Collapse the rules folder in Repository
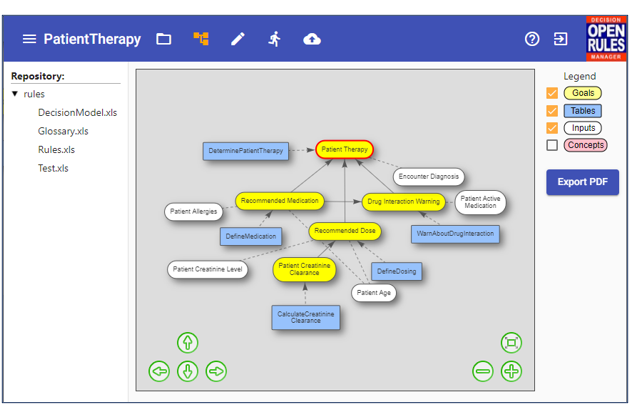 15,94
